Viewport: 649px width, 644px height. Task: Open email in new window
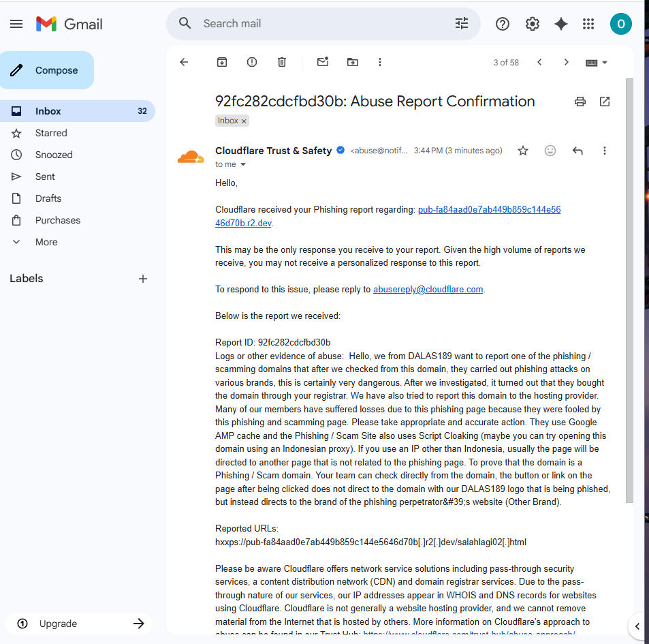(605, 102)
